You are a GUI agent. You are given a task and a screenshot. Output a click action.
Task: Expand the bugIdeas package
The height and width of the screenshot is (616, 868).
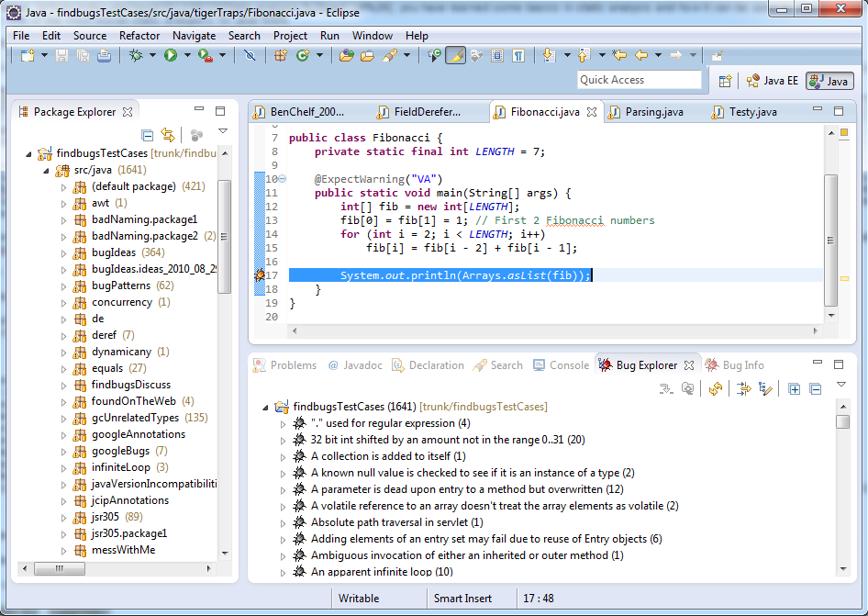click(x=64, y=252)
